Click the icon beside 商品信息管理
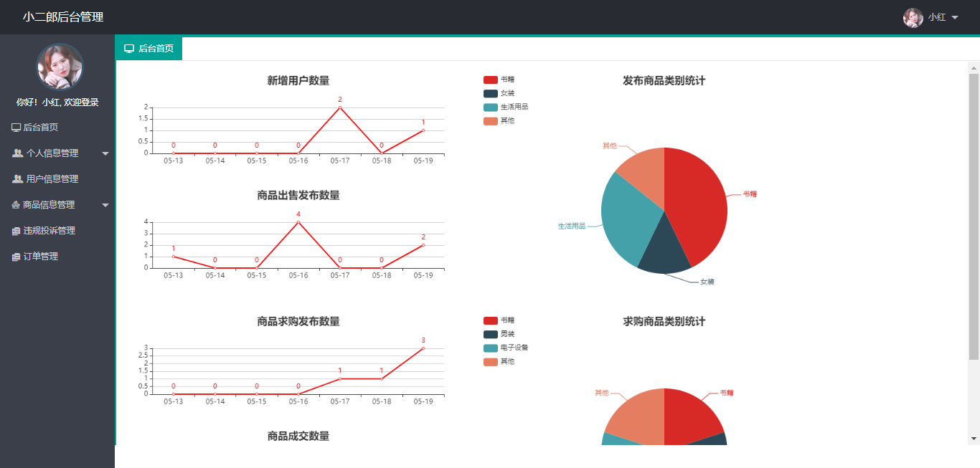Viewport: 980px width, 468px height. [x=16, y=205]
